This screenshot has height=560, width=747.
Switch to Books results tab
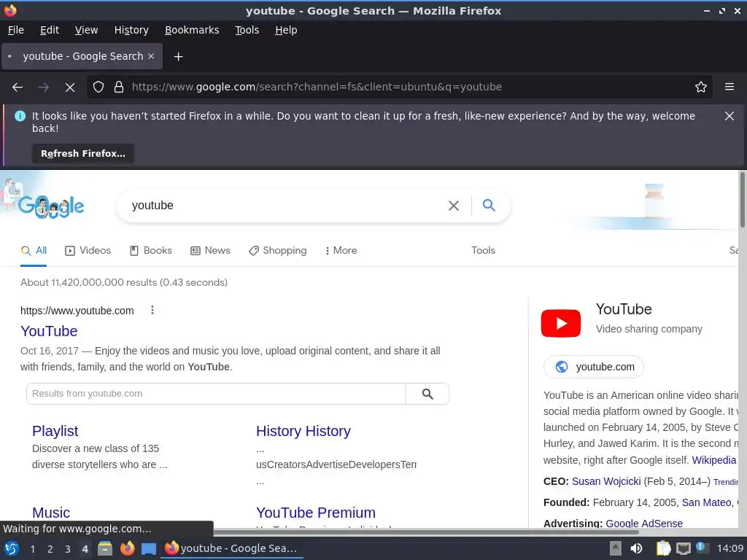point(150,251)
